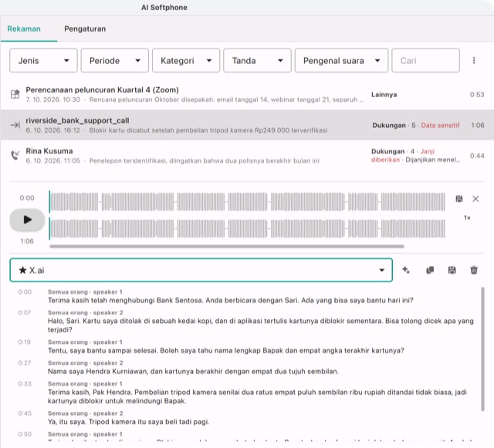This screenshot has width=494, height=448.
Task: Jump to transcript timestamp 0:07
Action: tap(25, 312)
